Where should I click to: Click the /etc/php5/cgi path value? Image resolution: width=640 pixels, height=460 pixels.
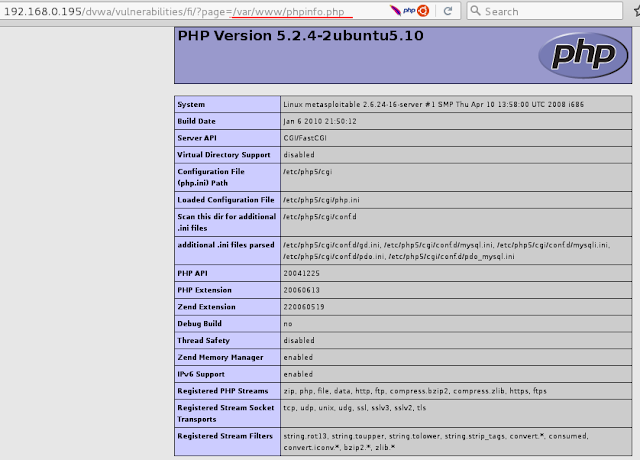(308, 171)
